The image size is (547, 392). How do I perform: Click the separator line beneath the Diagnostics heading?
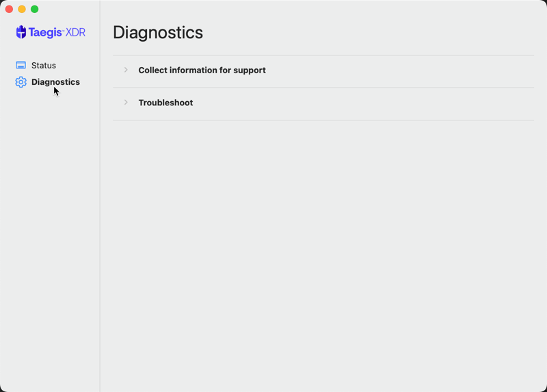323,55
